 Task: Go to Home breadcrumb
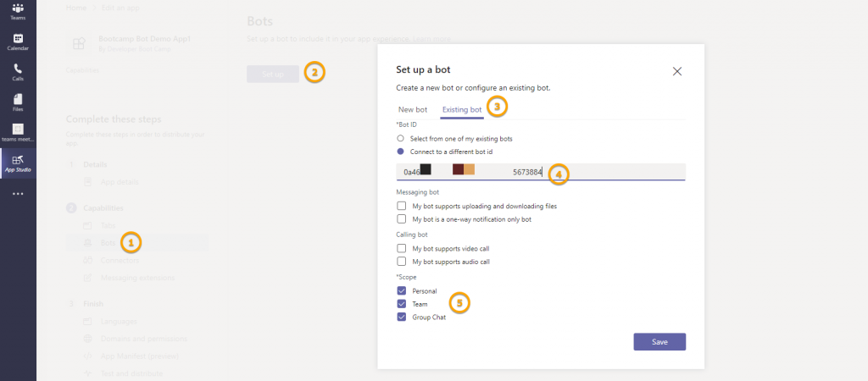point(75,8)
